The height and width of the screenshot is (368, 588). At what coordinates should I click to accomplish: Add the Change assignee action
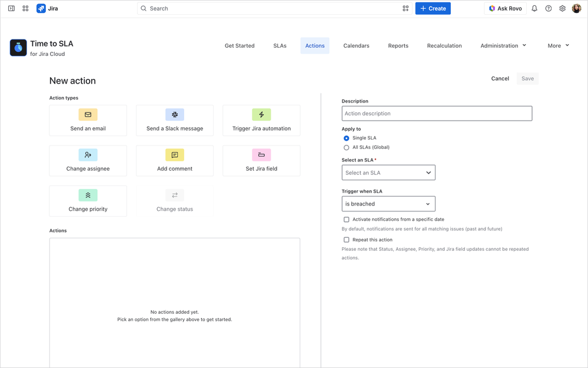click(88, 161)
